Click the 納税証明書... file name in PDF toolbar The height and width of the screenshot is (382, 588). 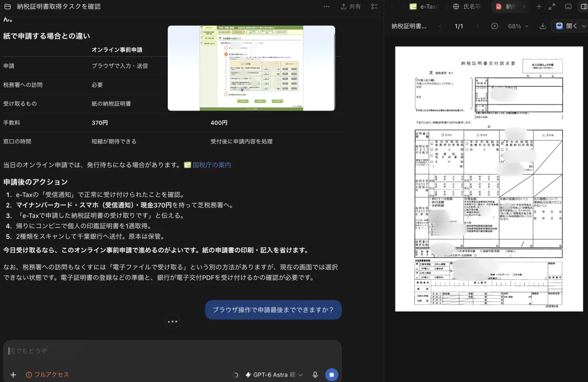tap(409, 26)
